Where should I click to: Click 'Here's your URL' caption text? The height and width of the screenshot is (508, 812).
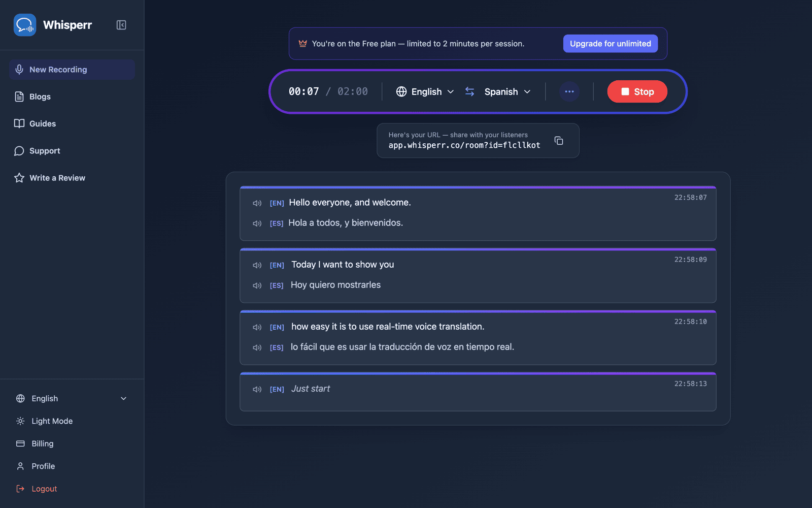point(458,135)
